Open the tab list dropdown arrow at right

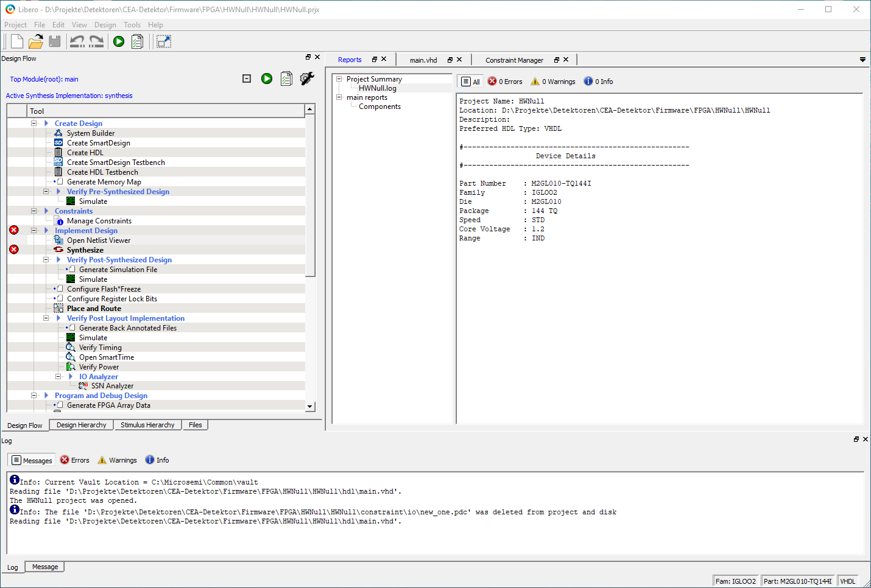(x=862, y=60)
